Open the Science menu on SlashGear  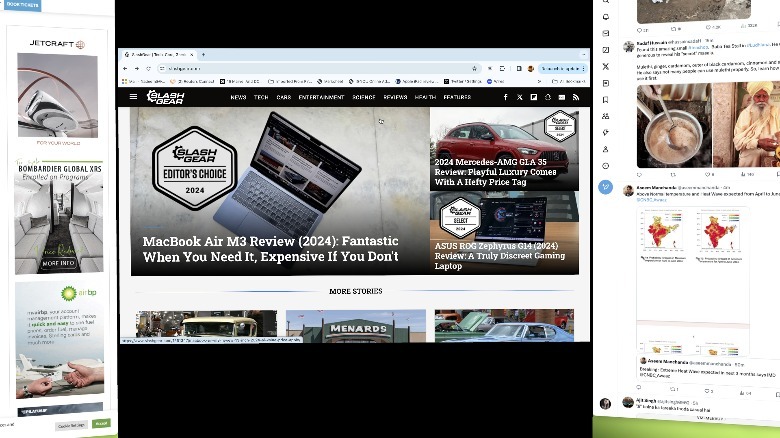click(364, 97)
